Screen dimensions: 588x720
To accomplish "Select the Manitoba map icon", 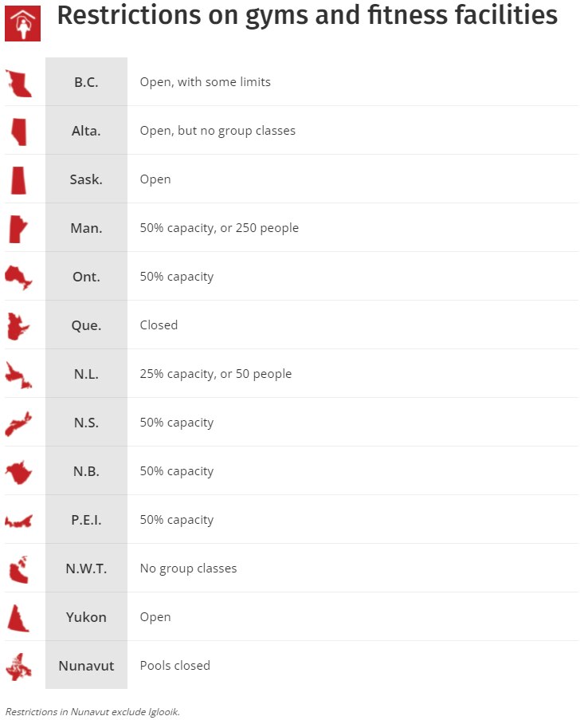I will (x=17, y=229).
